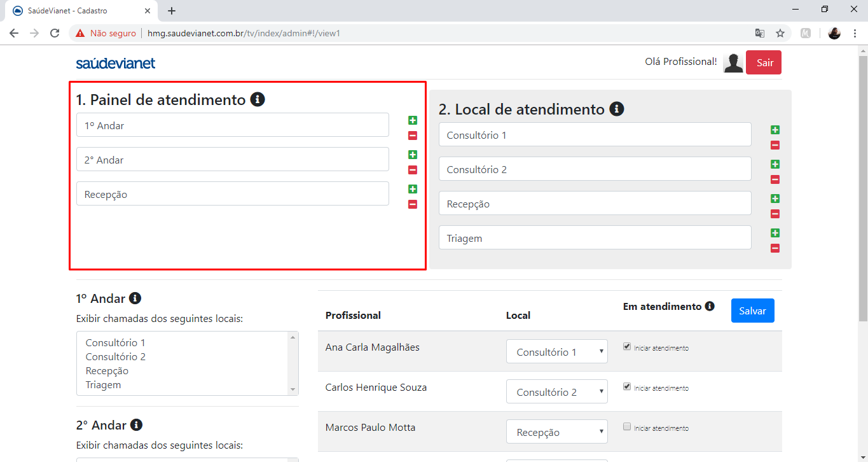Open a new browser tab
This screenshot has height=462, width=868.
172,11
